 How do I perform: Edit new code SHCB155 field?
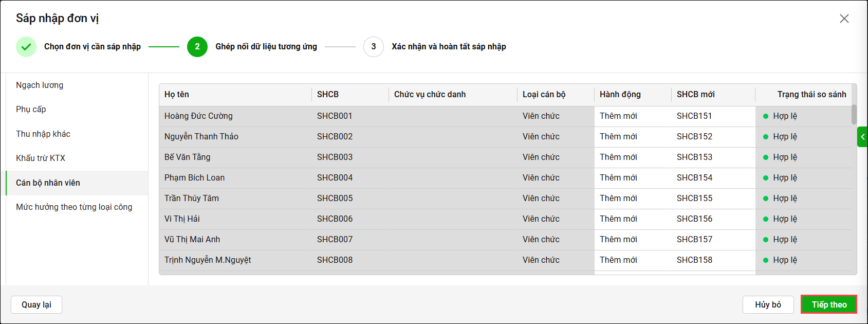pyautogui.click(x=713, y=199)
